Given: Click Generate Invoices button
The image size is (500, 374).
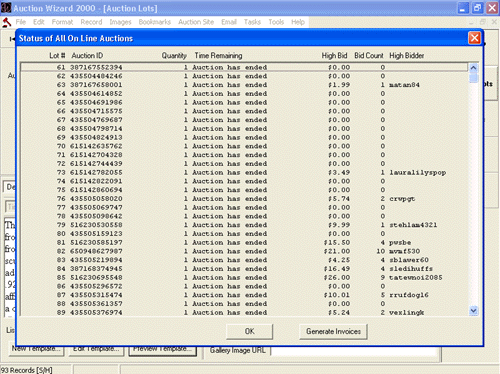Looking at the screenshot, I should pos(333,331).
